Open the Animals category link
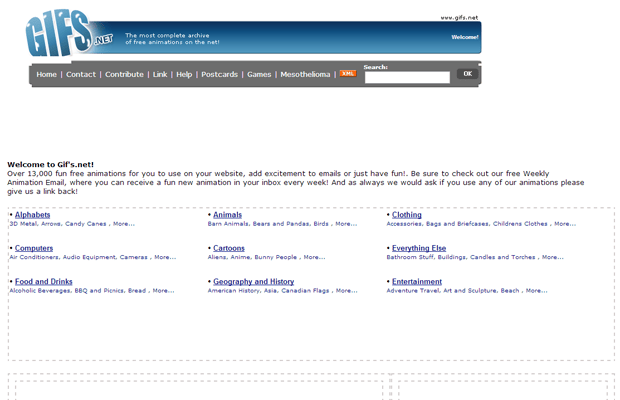The image size is (620, 400). point(227,215)
